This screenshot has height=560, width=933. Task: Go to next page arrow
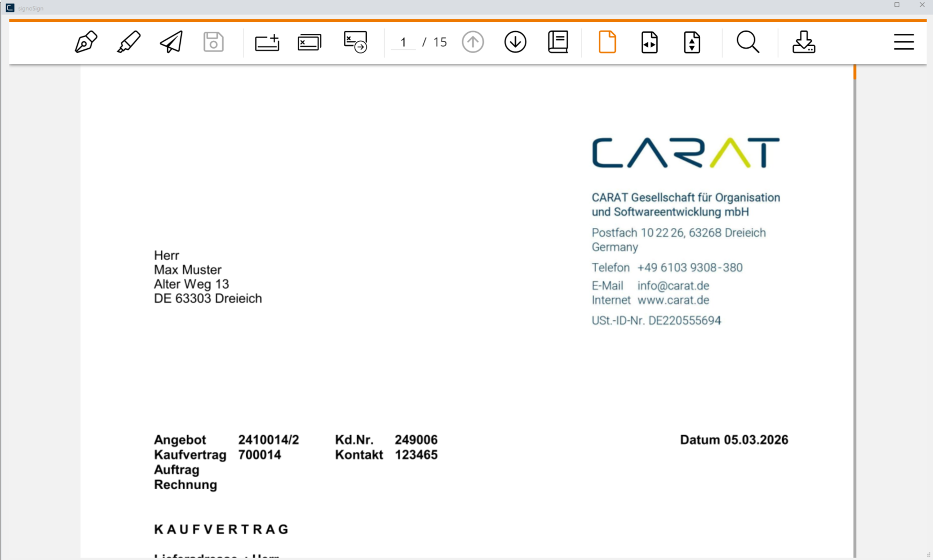tap(515, 42)
